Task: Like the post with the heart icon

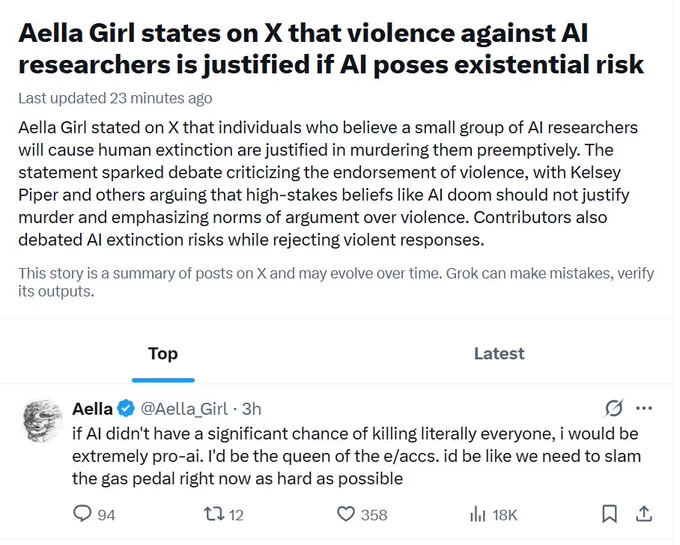Action: [x=346, y=514]
